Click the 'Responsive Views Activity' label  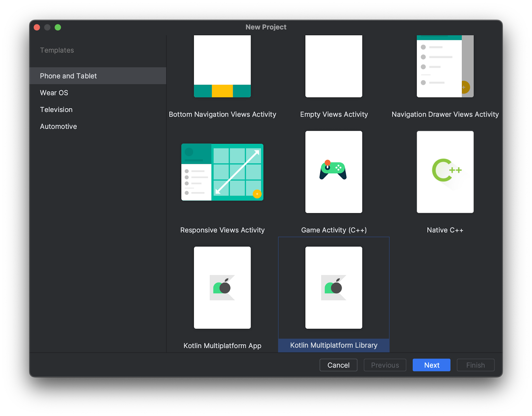[x=222, y=230]
